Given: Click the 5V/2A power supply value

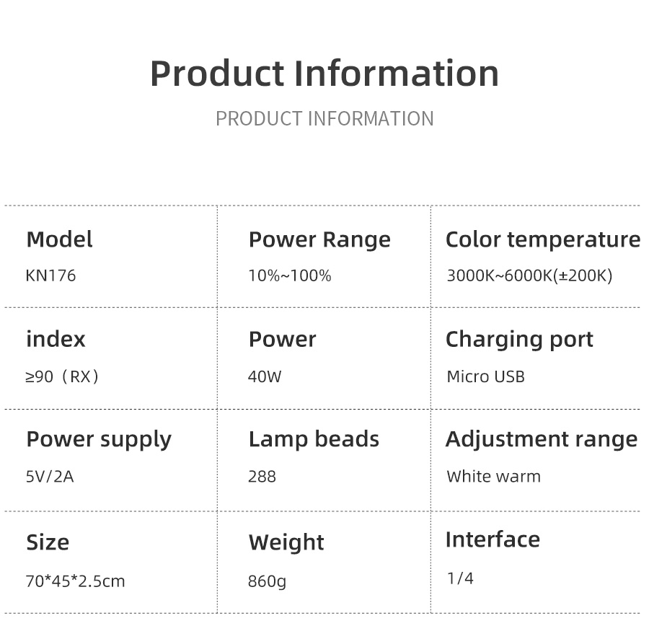Looking at the screenshot, I should point(49,477).
